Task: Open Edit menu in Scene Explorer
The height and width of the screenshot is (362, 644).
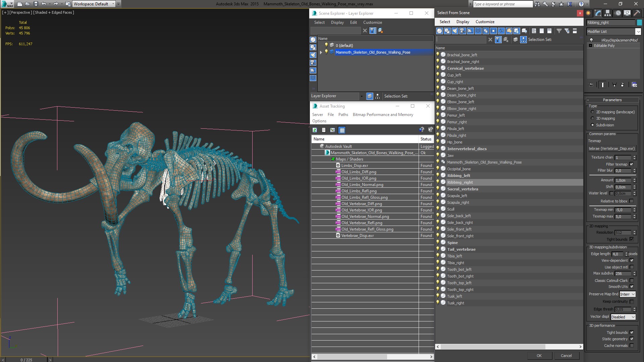Action: point(354,22)
